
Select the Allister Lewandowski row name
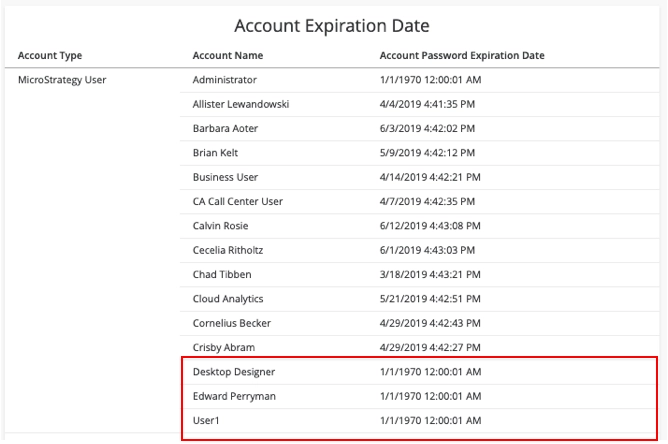(x=241, y=104)
